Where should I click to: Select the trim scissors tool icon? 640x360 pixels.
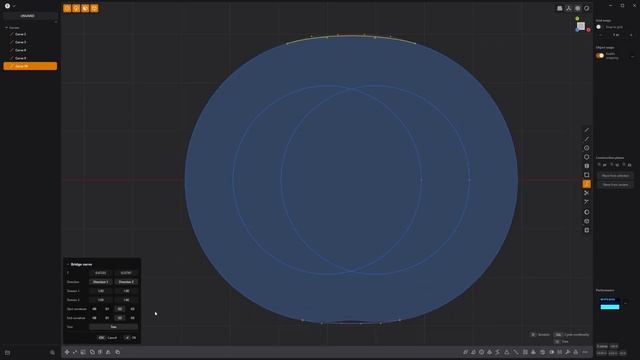(x=587, y=193)
